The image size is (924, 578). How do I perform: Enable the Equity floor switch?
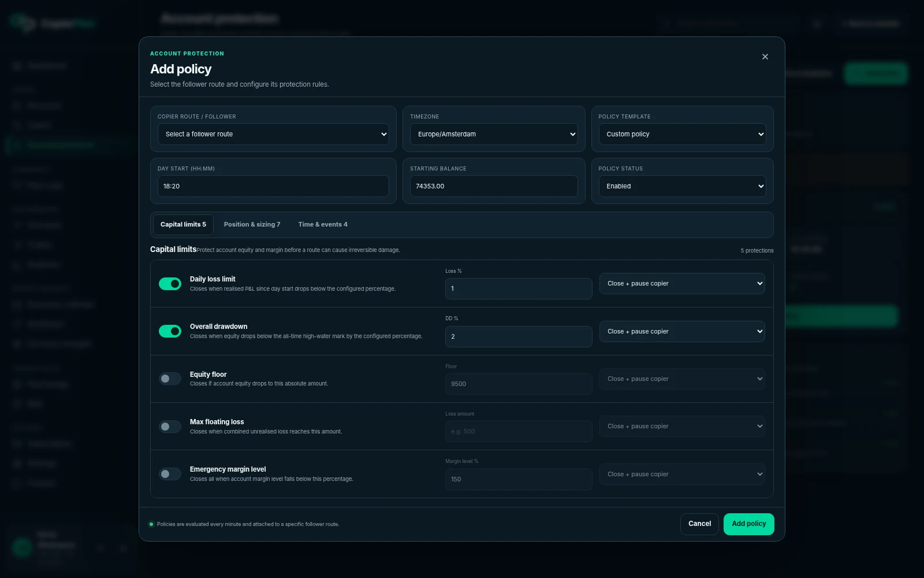coord(170,379)
